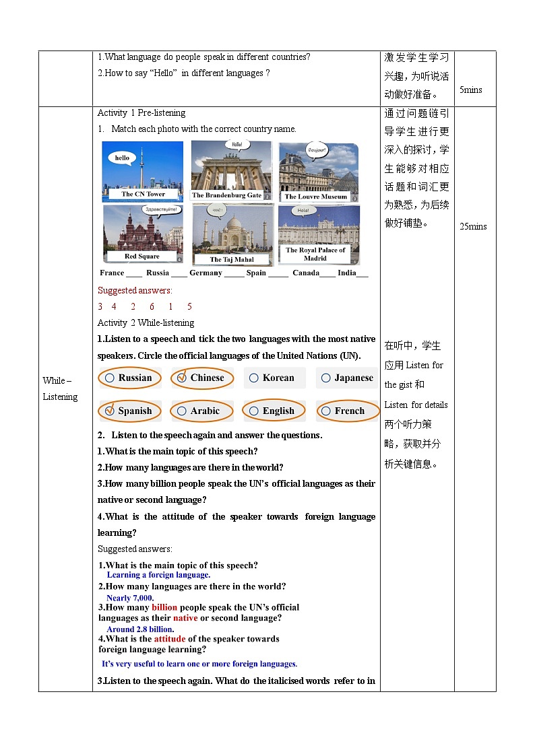Click the question 'How to say "Hello"' line

(184, 73)
